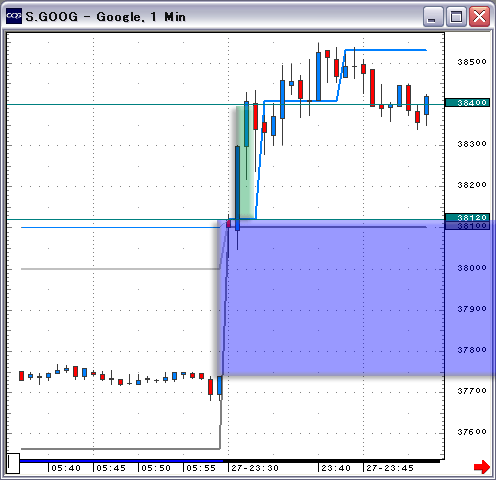Click the 05:40 time axis label

tap(66, 468)
